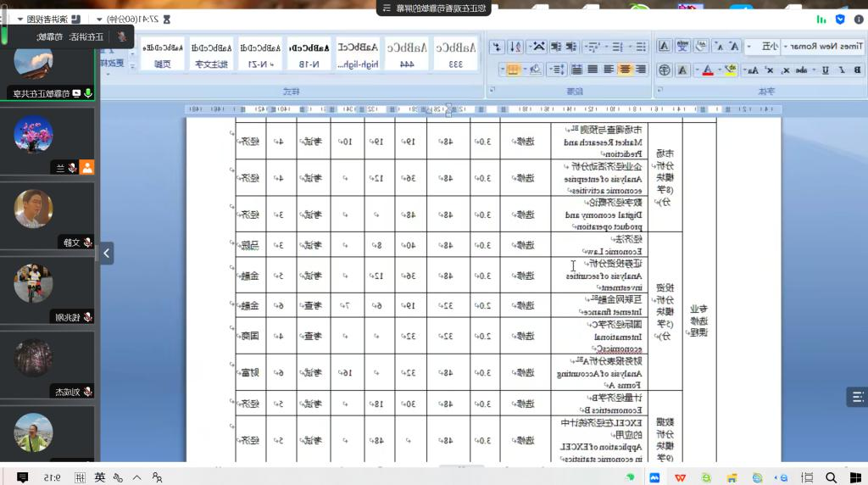Viewport: 868px width, 485px height.
Task: Click the borders icon in paragraph group
Action: (x=513, y=70)
